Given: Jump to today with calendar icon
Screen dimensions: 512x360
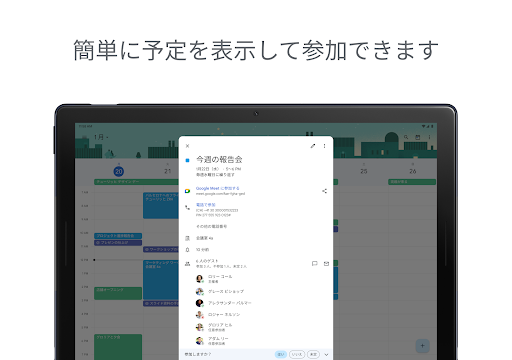Looking at the screenshot, I should click(417, 137).
